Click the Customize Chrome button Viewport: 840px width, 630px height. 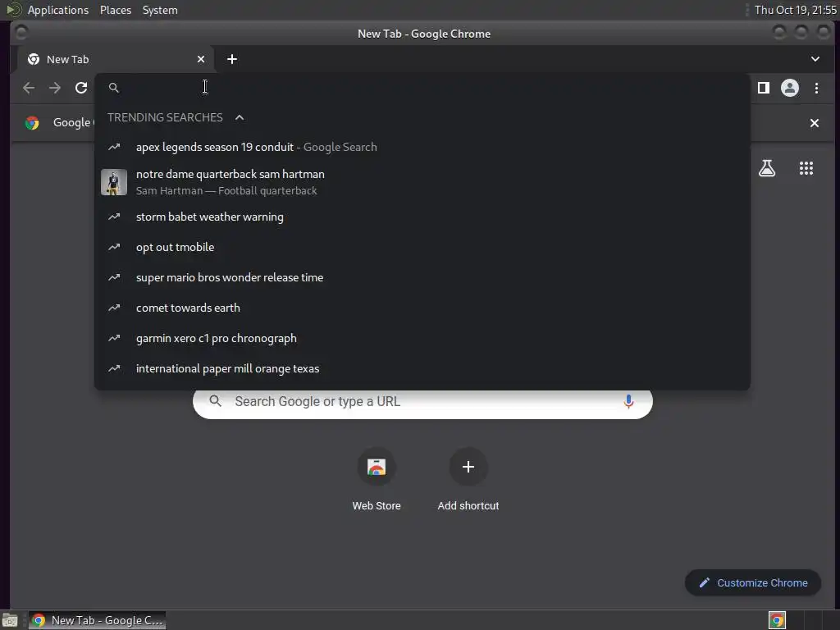tap(753, 583)
